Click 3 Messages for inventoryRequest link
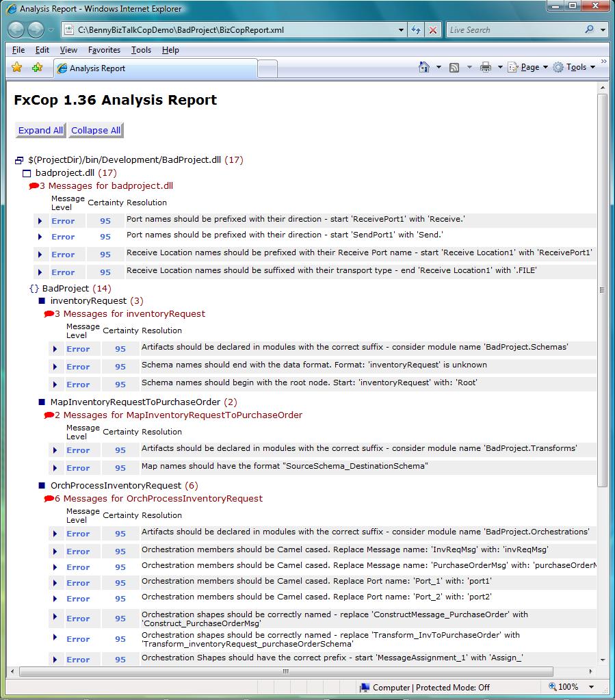The width and height of the screenshot is (615, 700). pos(130,314)
